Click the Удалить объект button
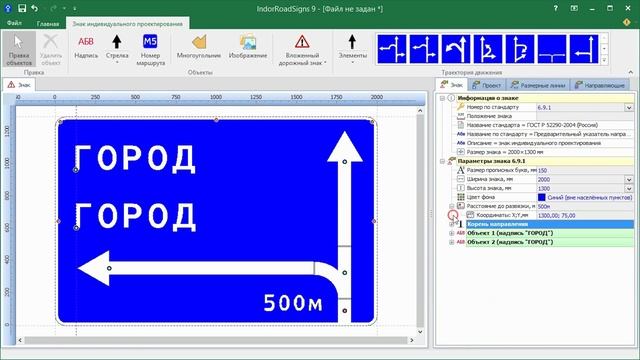Image resolution: width=640 pixels, height=360 pixels. point(51,49)
